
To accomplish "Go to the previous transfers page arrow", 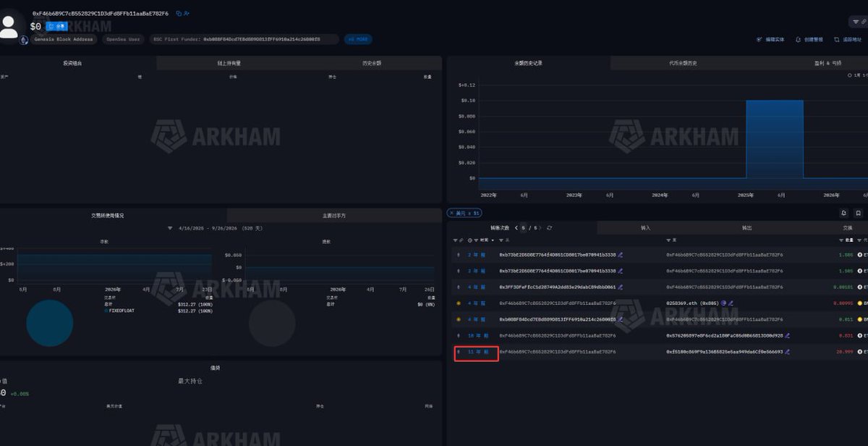I will [x=516, y=227].
